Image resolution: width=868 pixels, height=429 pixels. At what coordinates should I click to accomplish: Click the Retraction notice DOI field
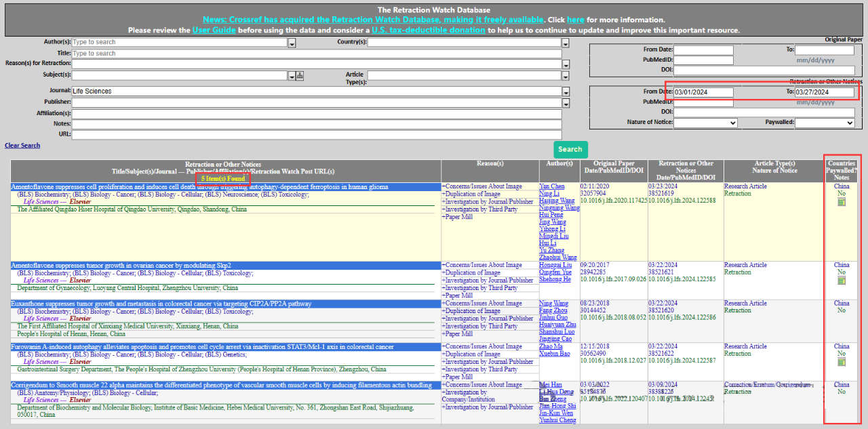pos(764,112)
